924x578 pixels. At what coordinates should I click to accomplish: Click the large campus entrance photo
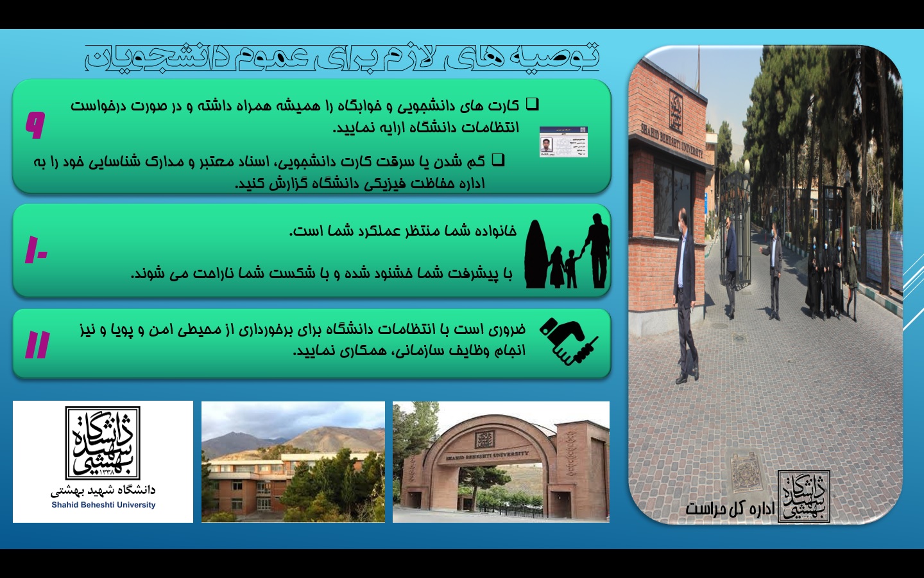pos(766,285)
